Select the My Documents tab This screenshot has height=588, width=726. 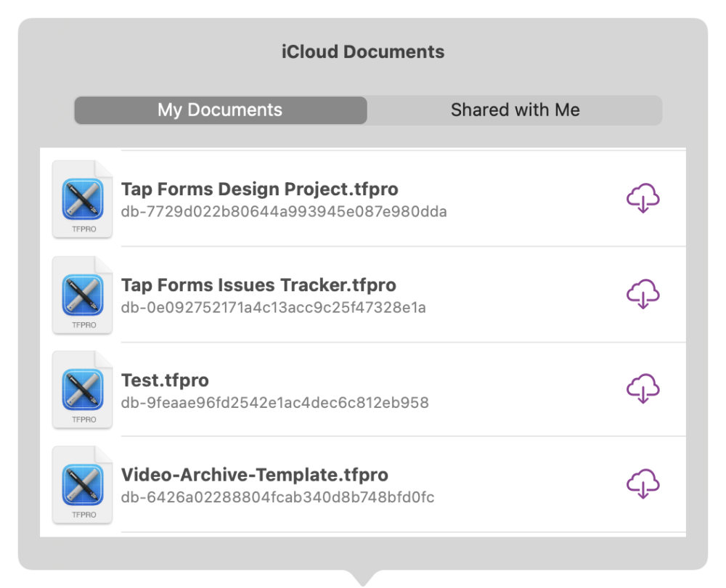tap(220, 110)
